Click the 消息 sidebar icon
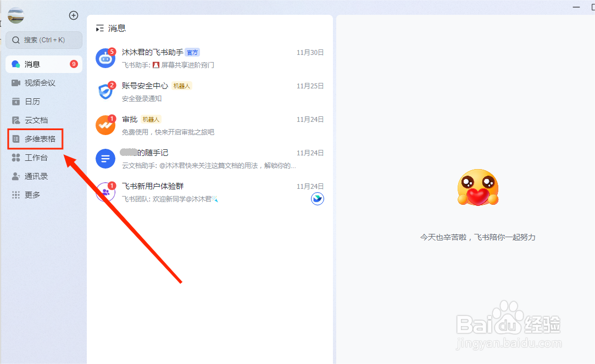Screen dimensions: 595x364 (x=32, y=64)
